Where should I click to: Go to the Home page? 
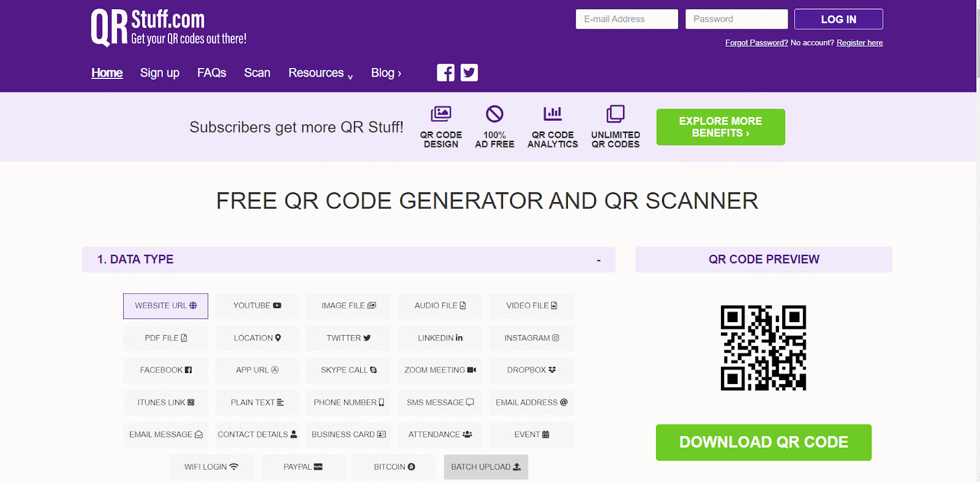107,73
